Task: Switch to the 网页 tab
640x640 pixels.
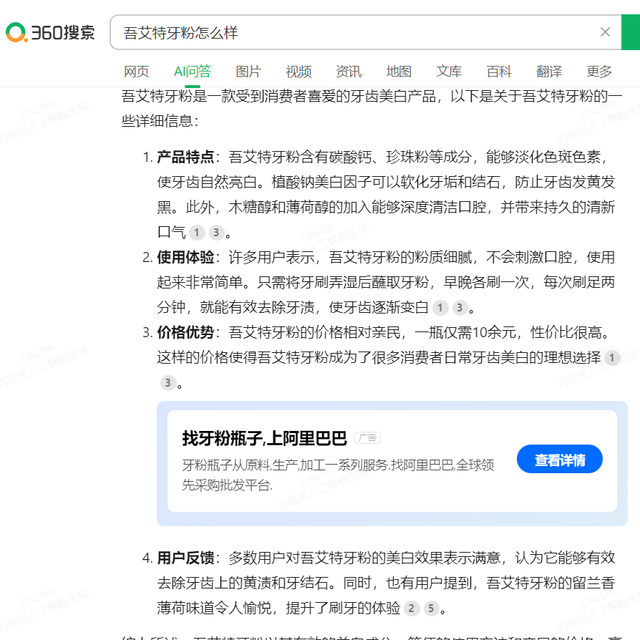Action: (136, 71)
